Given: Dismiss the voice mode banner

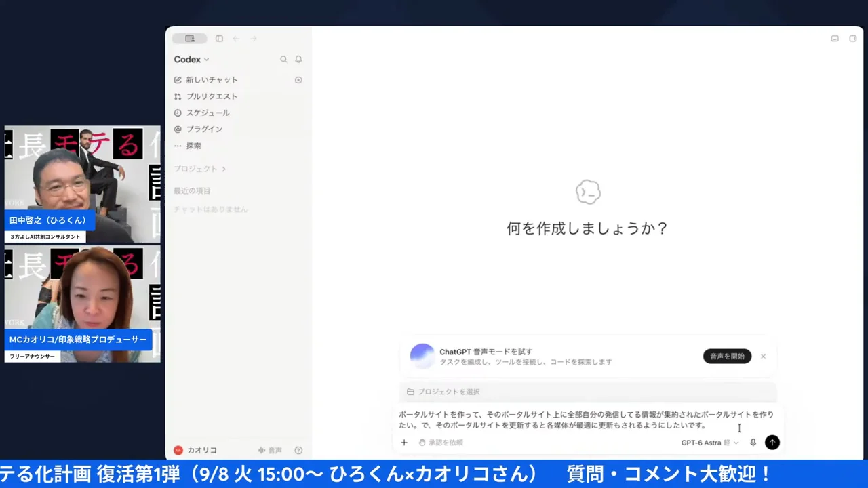Looking at the screenshot, I should [x=763, y=356].
